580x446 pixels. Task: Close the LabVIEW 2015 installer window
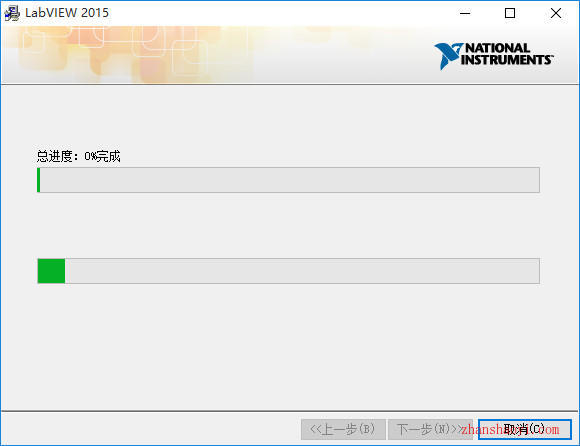(x=556, y=13)
